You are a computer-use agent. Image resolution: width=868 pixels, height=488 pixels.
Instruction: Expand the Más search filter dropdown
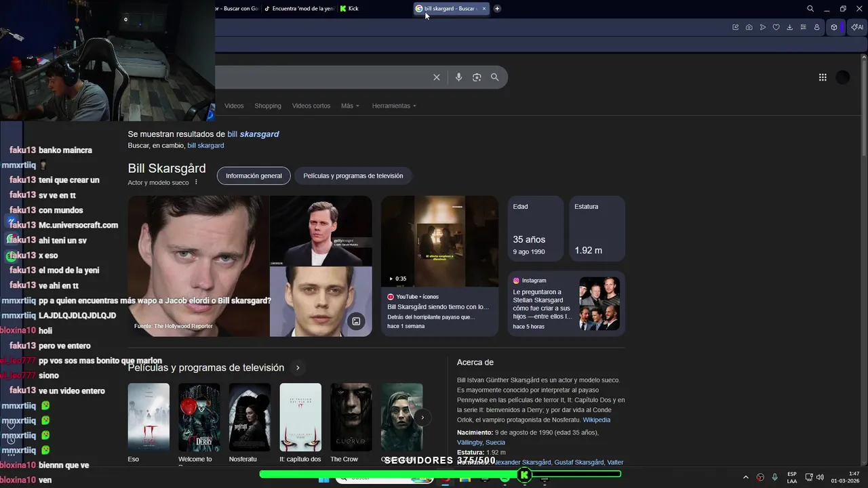coord(350,106)
